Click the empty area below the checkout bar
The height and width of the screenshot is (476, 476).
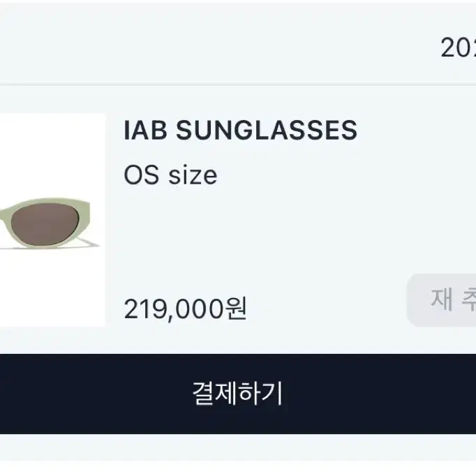[238, 454]
